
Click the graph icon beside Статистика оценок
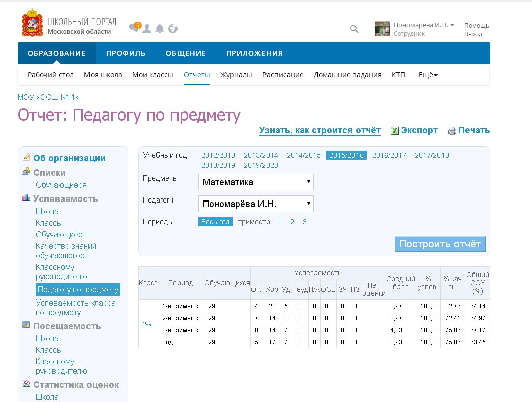26,383
